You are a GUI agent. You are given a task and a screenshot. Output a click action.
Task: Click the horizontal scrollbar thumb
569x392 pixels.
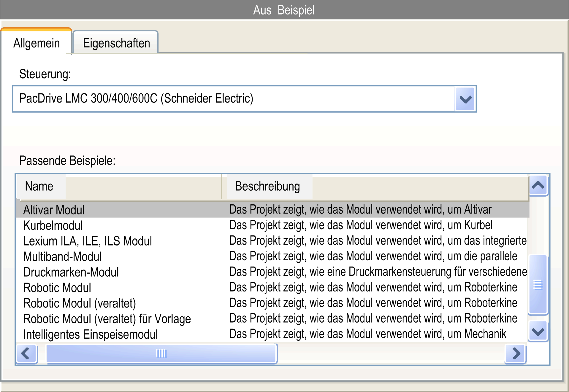162,353
